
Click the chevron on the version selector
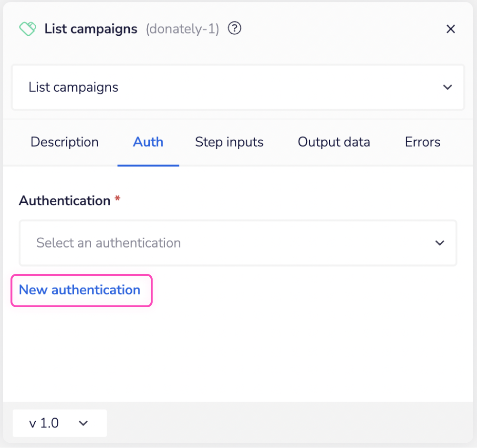click(x=83, y=423)
